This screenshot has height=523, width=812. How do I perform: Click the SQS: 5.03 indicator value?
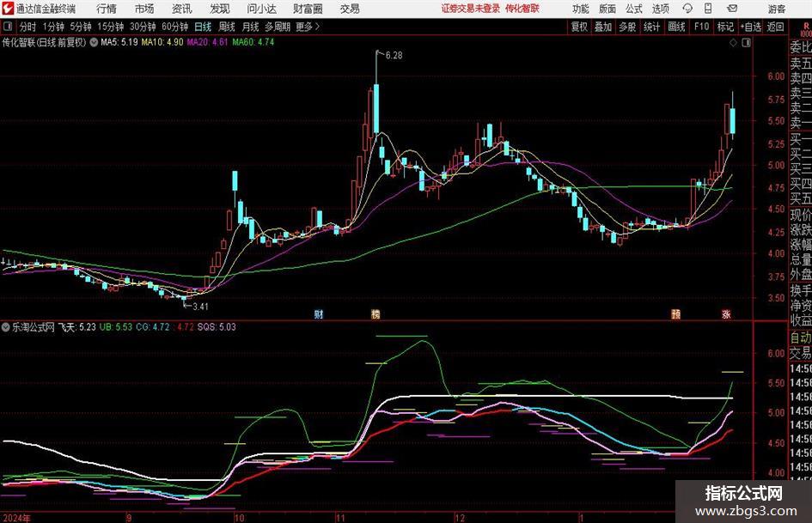tap(217, 326)
